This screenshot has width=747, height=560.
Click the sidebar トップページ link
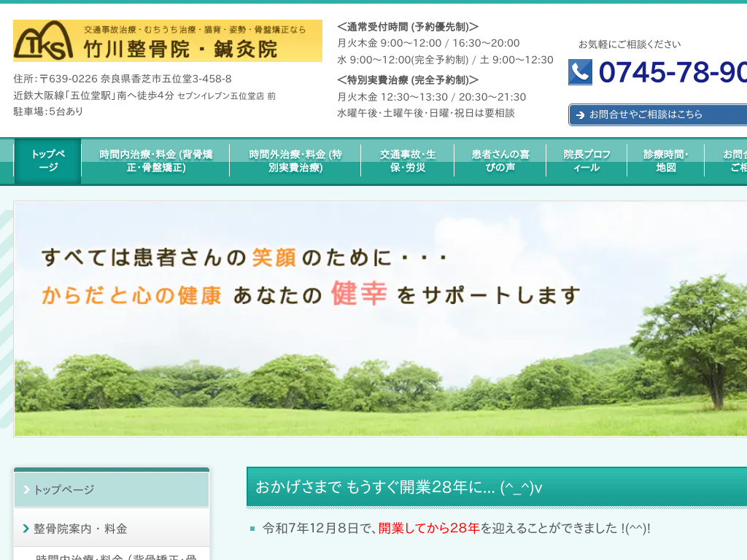(x=112, y=489)
